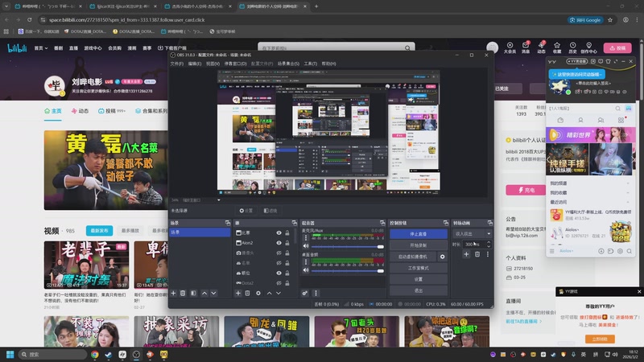This screenshot has width=644, height=362.
Task: Open virtual camera settings gear
Action: coord(442,257)
